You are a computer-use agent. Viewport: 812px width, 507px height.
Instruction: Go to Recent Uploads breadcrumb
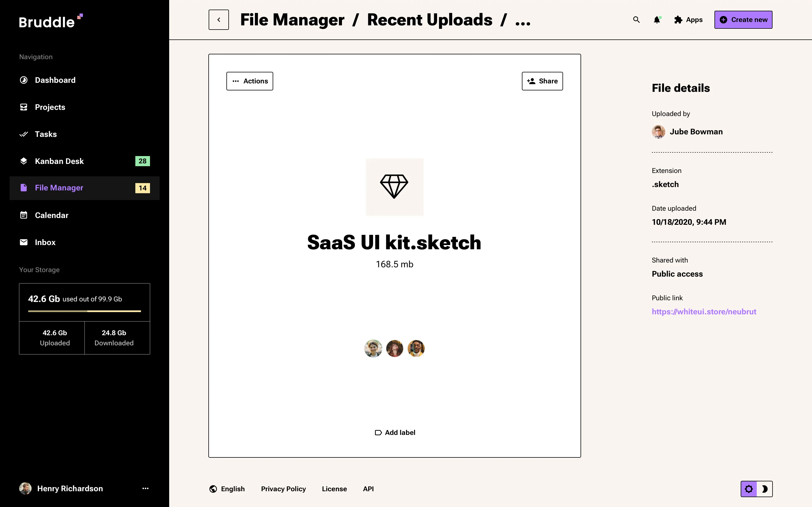click(430, 20)
